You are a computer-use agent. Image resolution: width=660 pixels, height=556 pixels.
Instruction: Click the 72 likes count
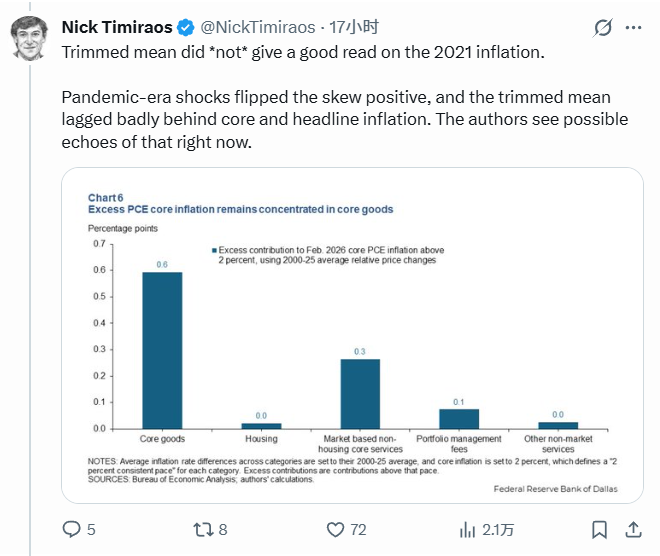(x=360, y=529)
